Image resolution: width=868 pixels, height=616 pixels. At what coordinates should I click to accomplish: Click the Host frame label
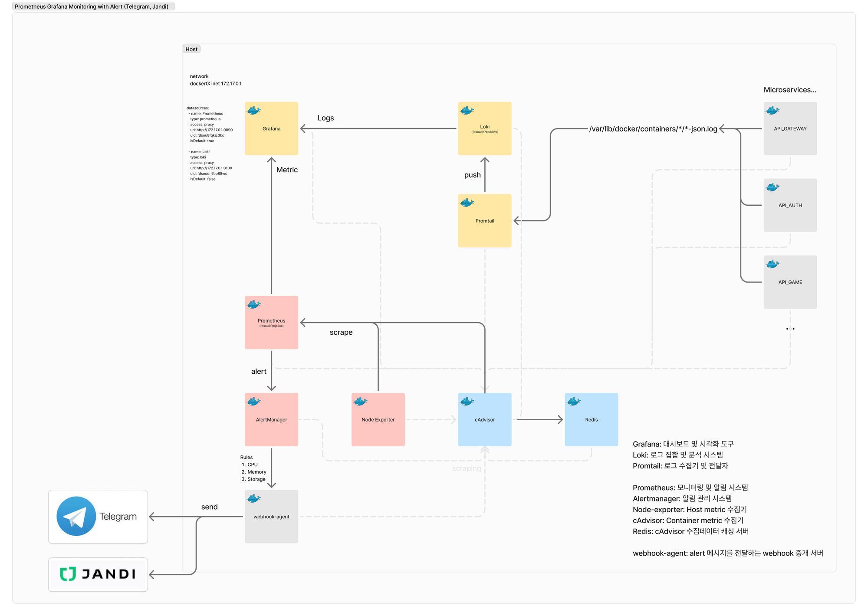pos(191,49)
